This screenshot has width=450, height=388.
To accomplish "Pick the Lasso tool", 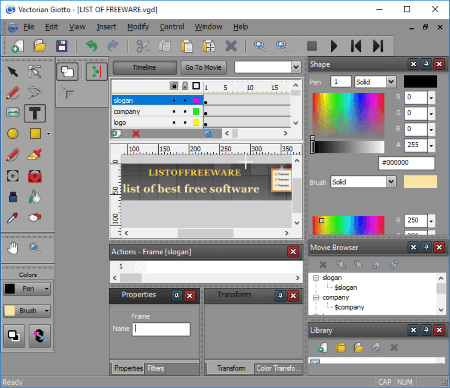I will tap(35, 92).
